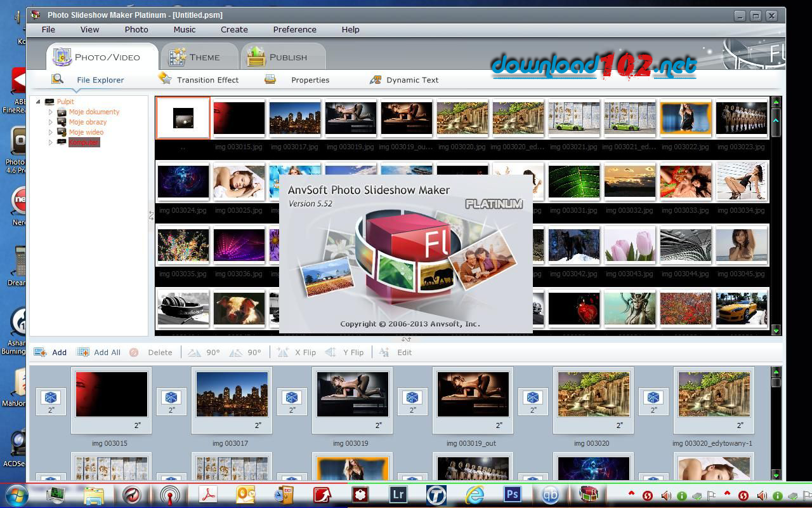Select the Komputer tree item
This screenshot has width=812, height=508.
click(x=84, y=142)
